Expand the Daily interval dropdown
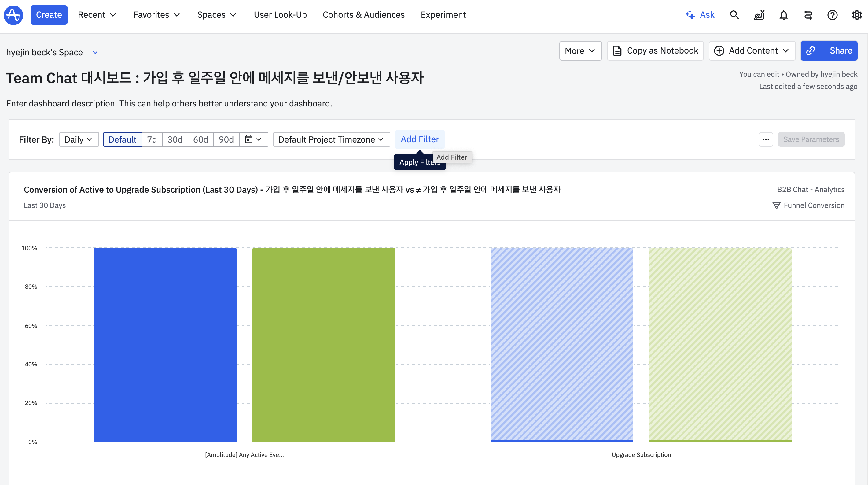Viewport: 868px width, 485px height. (x=79, y=139)
